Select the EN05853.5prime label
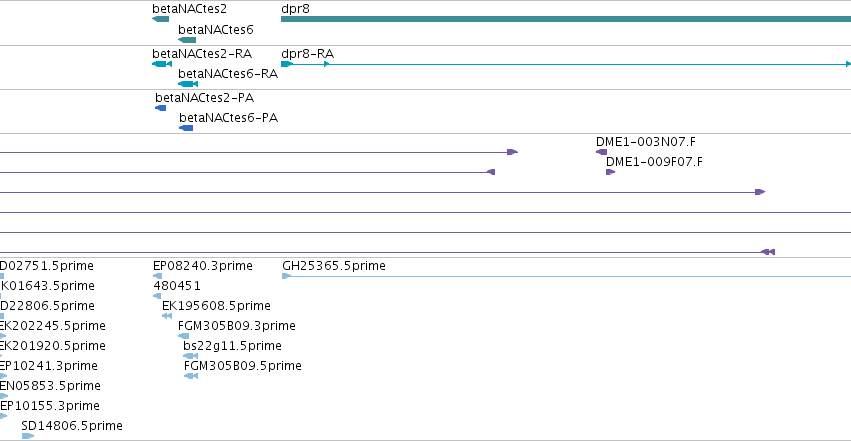851x441 pixels. [x=50, y=386]
